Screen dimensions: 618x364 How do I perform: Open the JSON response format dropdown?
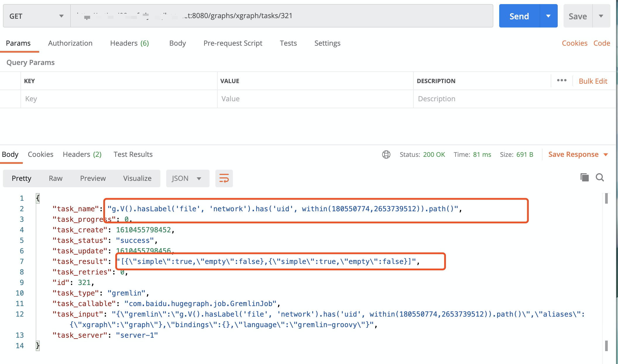(187, 178)
